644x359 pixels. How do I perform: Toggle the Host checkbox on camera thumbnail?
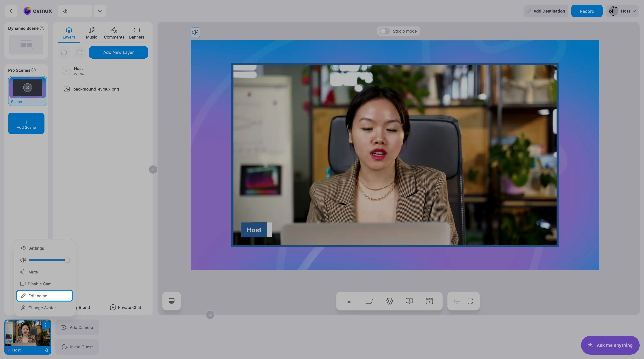point(9,350)
